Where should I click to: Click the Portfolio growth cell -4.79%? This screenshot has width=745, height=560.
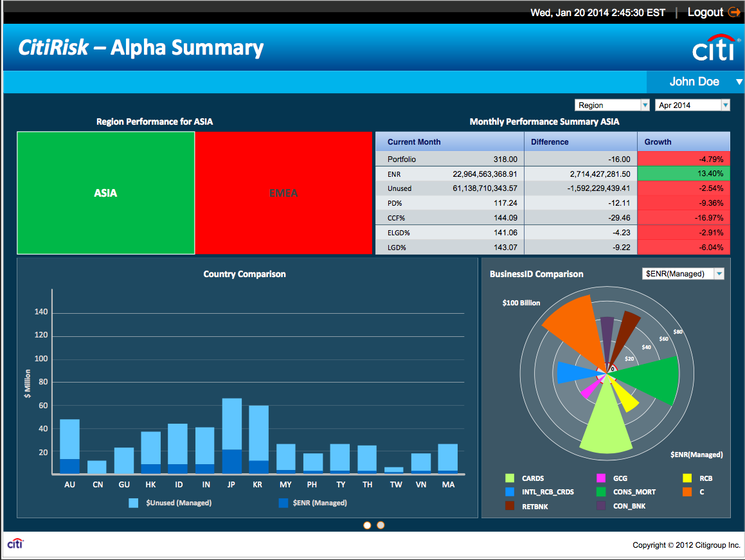pos(684,159)
